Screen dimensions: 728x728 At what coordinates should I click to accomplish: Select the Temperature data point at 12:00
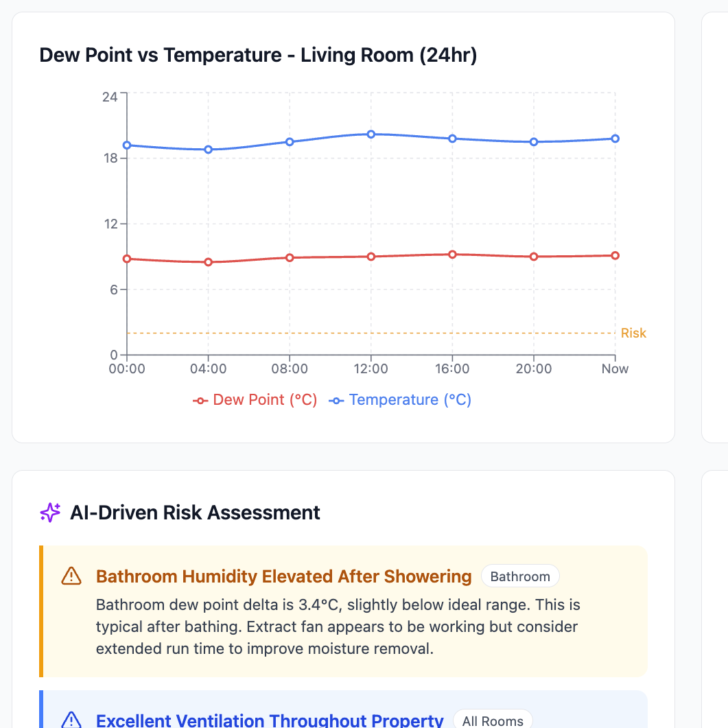pyautogui.click(x=371, y=134)
